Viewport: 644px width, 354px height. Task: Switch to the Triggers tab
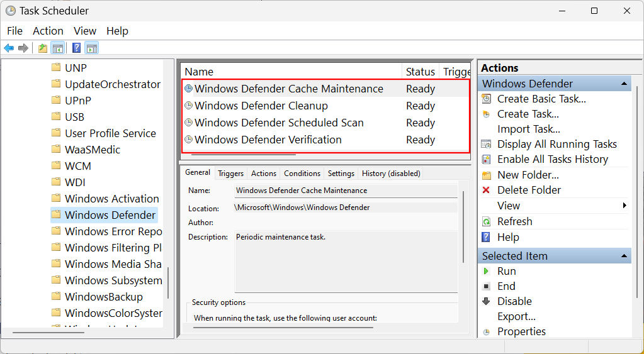230,174
